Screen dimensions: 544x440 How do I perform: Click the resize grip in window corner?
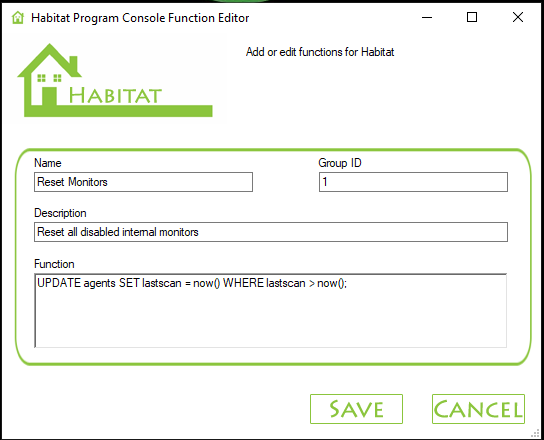[x=536, y=433]
